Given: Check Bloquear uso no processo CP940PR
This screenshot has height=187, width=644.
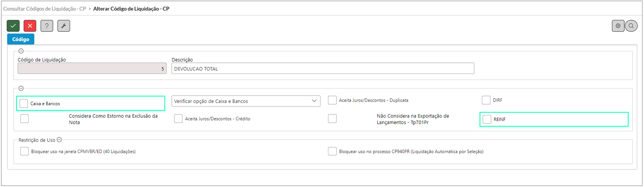Looking at the screenshot, I should (x=332, y=151).
